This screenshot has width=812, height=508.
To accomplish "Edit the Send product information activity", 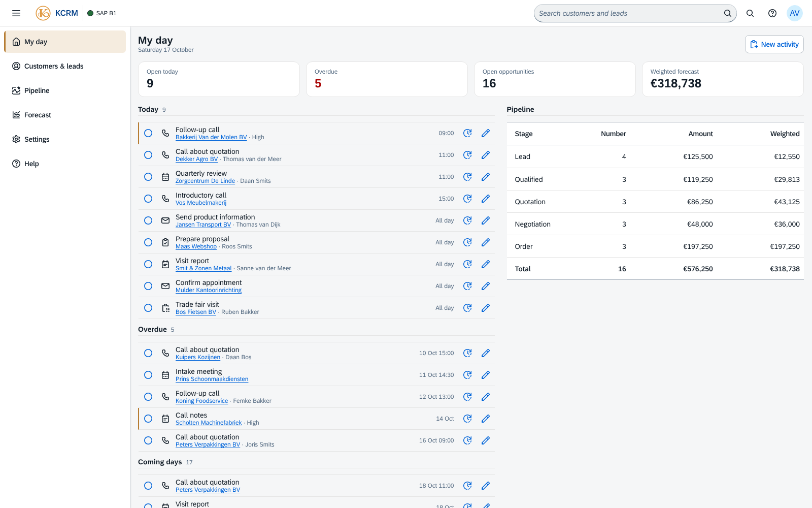I will 486,220.
